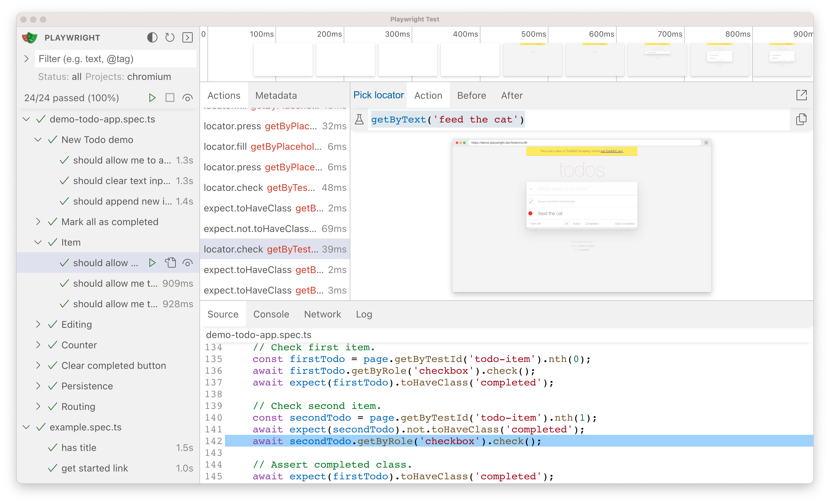Select the 'get started link' test

(108, 468)
